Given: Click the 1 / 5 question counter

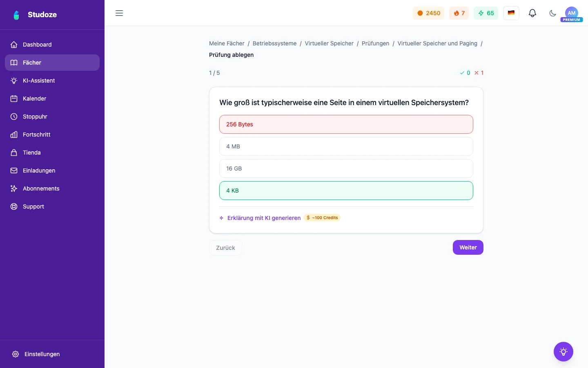Looking at the screenshot, I should 214,73.
